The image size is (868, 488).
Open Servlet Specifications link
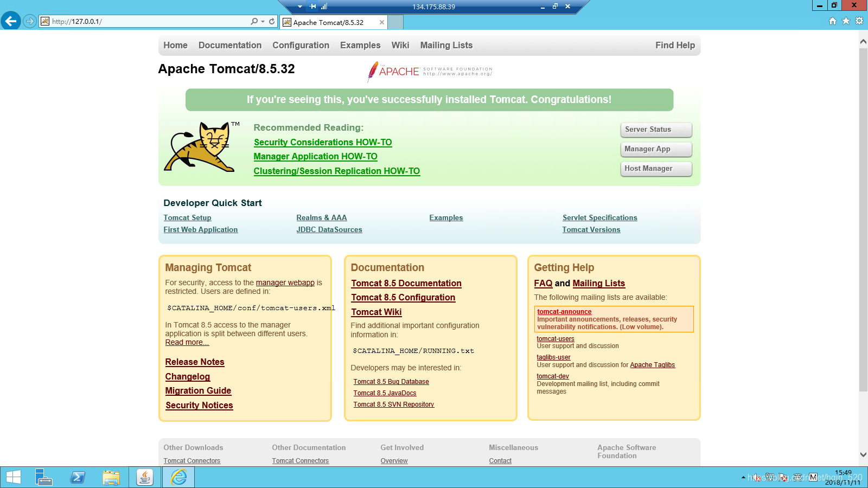[x=599, y=218]
